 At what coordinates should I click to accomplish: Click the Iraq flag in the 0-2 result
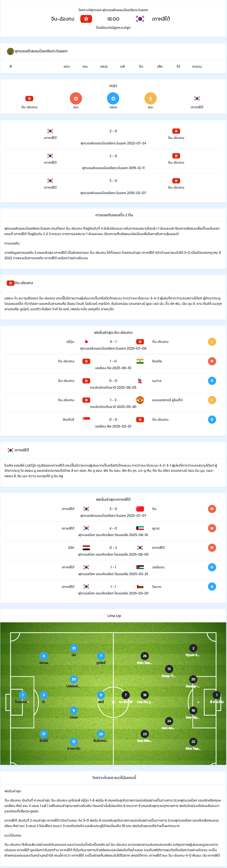coord(86,547)
